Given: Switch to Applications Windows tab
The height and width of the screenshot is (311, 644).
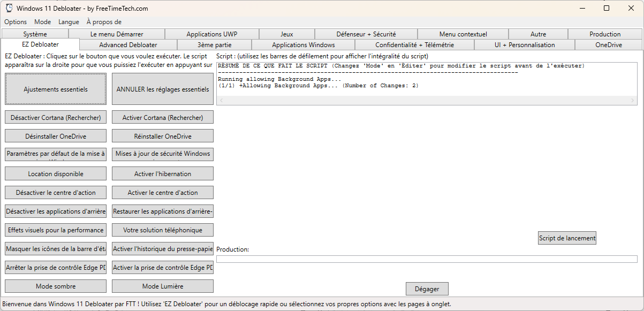Looking at the screenshot, I should coord(304,45).
